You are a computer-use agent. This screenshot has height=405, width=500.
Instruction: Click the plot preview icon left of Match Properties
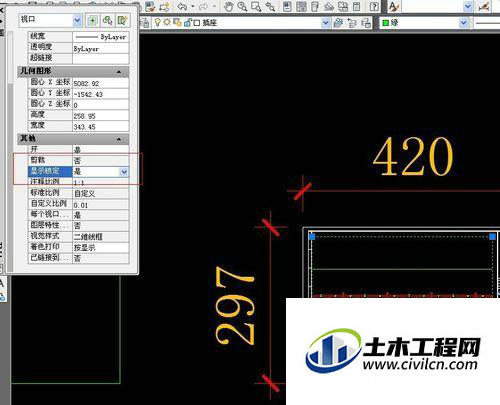click(x=150, y=7)
